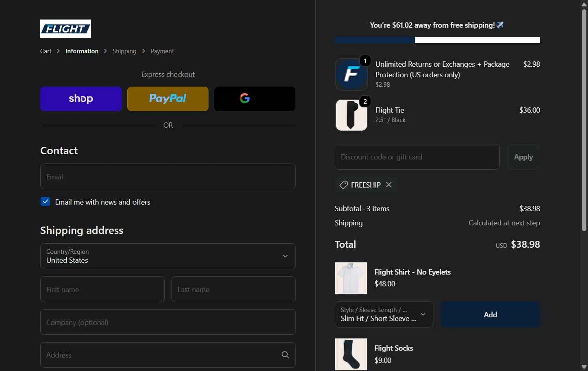Pay with Shop Pay express button
The width and height of the screenshot is (588, 371).
point(81,99)
